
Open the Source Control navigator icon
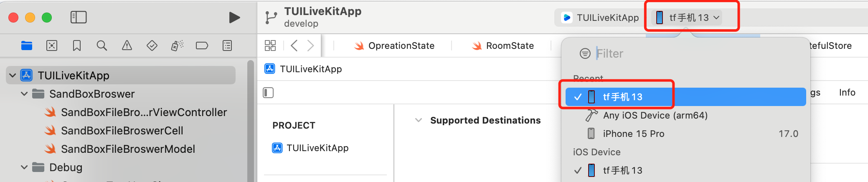(52, 45)
